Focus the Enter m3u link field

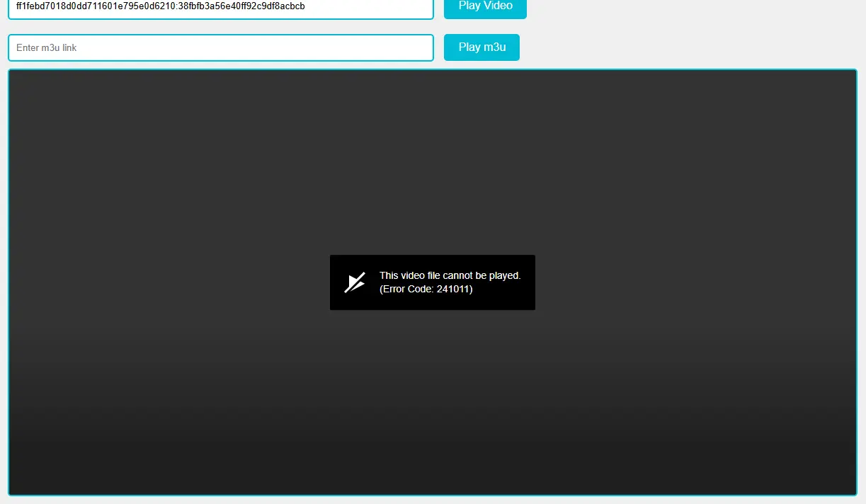pos(221,48)
